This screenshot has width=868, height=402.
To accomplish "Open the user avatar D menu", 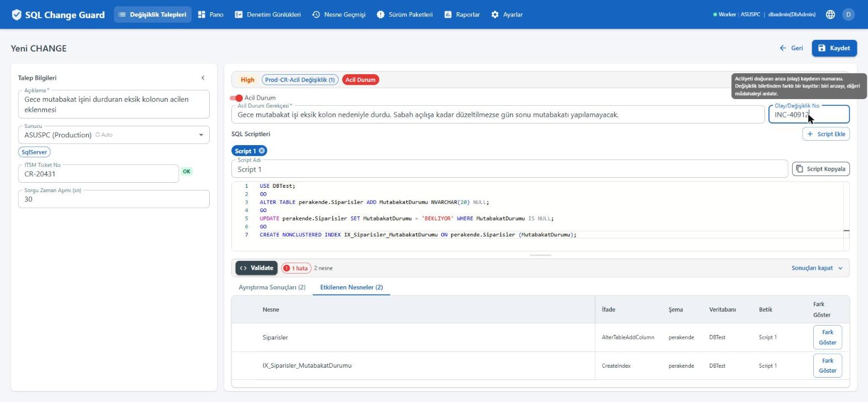I will click(x=848, y=15).
